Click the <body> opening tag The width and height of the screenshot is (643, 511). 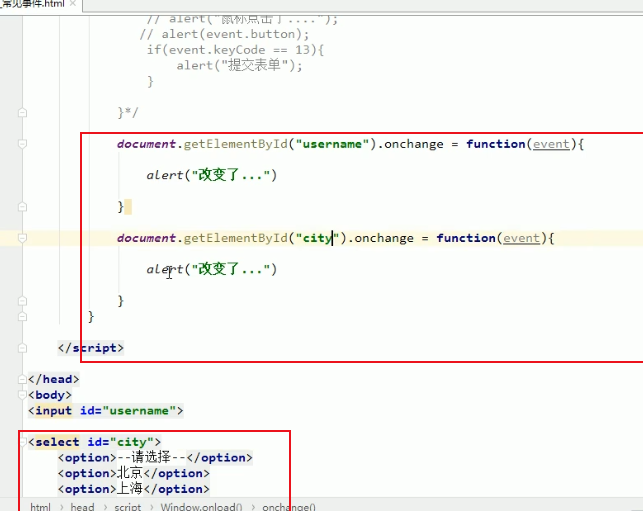pyautogui.click(x=50, y=395)
